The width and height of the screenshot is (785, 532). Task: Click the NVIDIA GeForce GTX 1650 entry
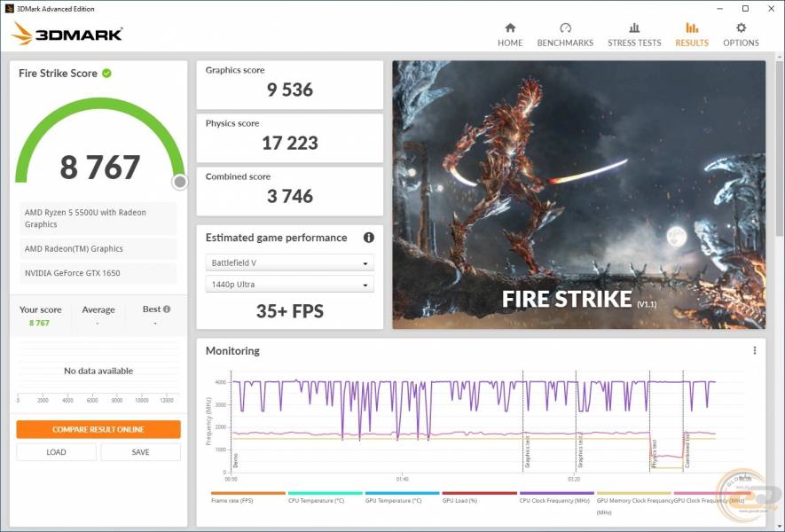(x=98, y=273)
